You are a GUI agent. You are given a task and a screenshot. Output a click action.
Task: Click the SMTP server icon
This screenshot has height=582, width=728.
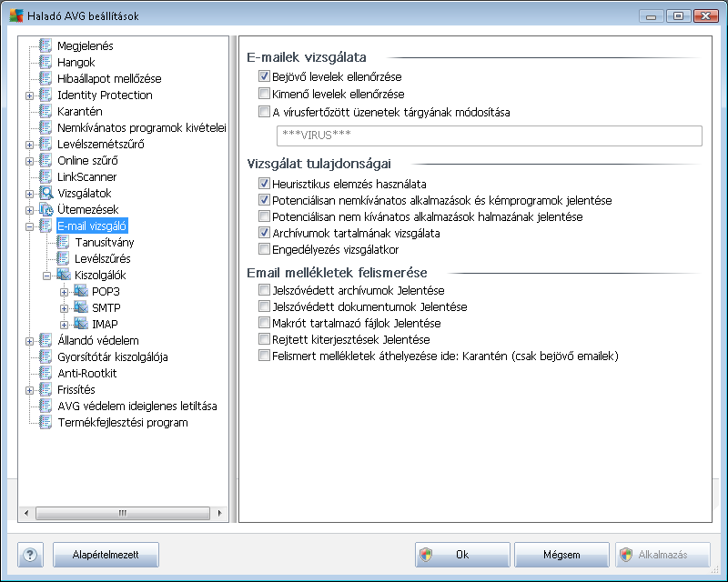(x=81, y=307)
